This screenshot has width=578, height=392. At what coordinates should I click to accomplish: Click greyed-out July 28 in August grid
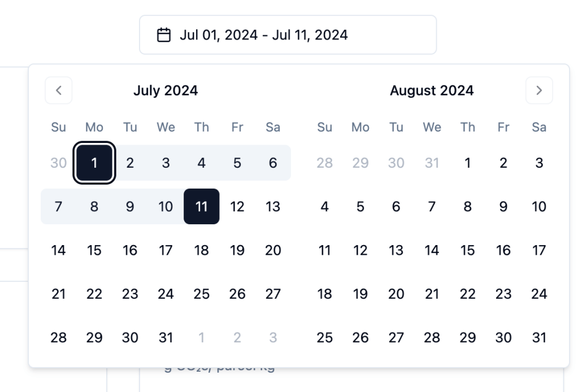click(325, 163)
